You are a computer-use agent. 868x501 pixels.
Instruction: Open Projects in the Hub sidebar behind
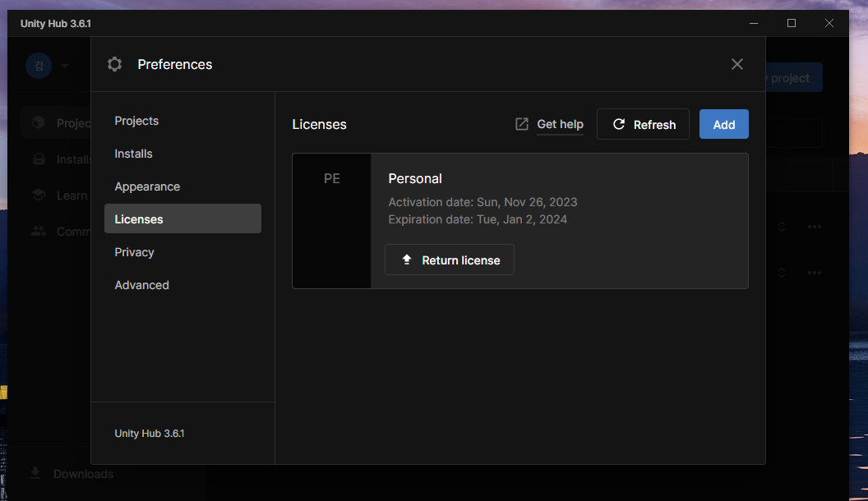tap(56, 122)
